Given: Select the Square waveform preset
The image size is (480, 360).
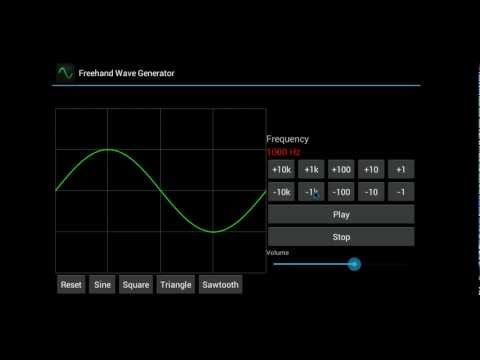Looking at the screenshot, I should click(x=136, y=285).
